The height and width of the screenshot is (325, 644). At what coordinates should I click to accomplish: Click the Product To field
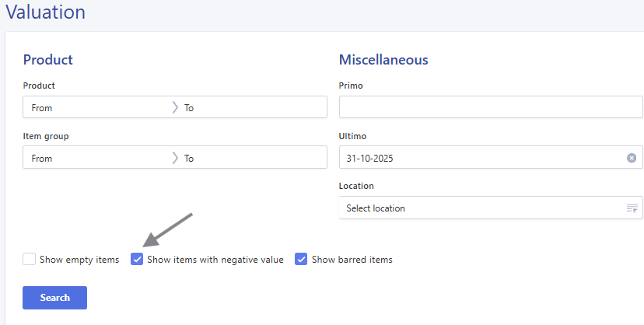pyautogui.click(x=253, y=108)
